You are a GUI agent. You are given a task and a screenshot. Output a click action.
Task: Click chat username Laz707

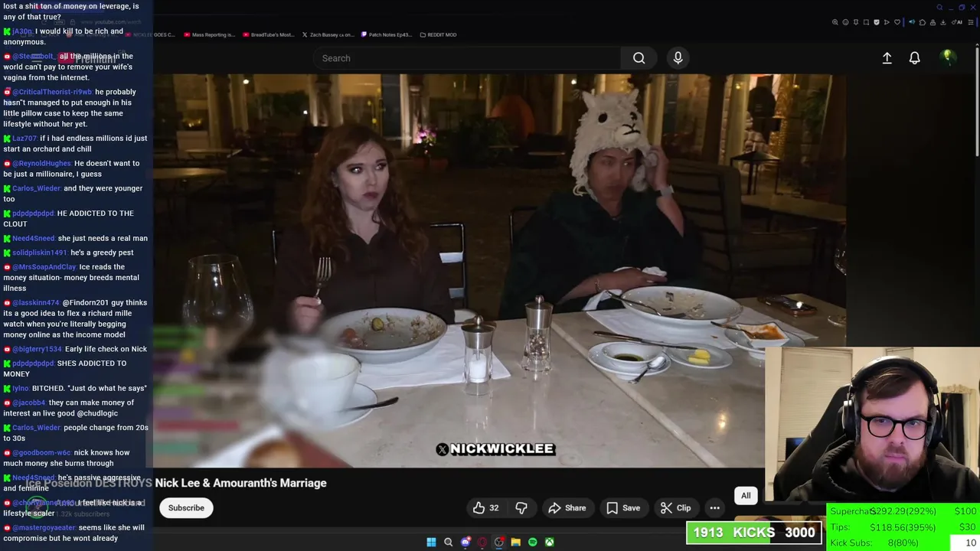[24, 139]
